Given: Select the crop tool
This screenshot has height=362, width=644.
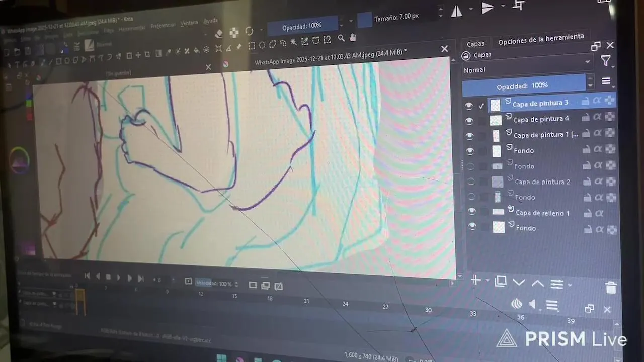Looking at the screenshot, I should point(147,54).
